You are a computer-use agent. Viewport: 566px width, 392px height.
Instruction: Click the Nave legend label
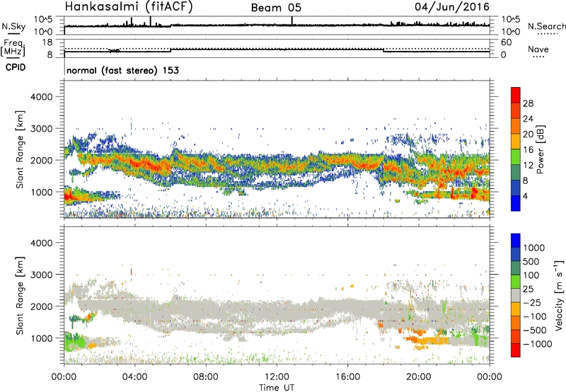pos(538,50)
